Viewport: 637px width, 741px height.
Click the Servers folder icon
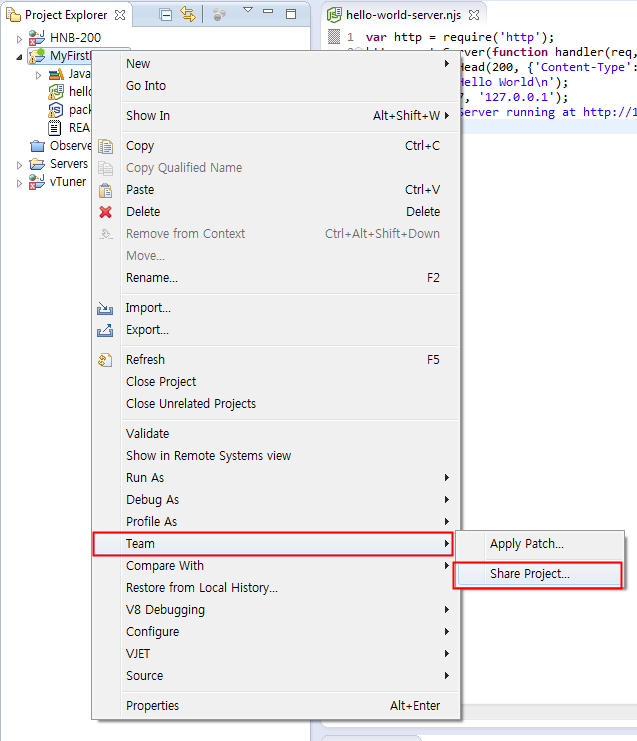coord(37,164)
